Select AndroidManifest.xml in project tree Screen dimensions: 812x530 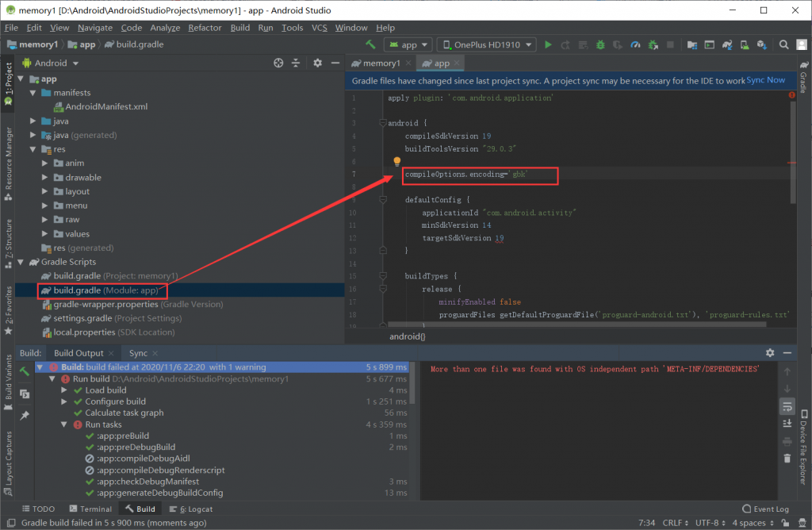tap(101, 107)
